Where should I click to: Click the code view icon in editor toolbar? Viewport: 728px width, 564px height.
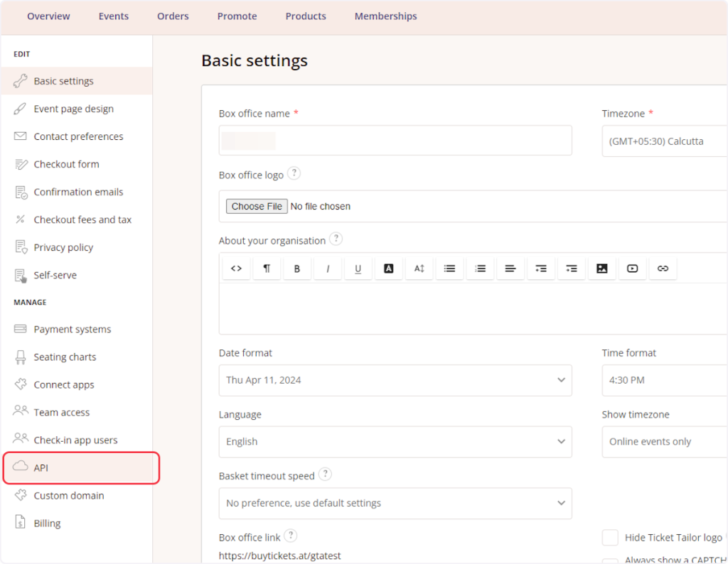click(x=237, y=269)
